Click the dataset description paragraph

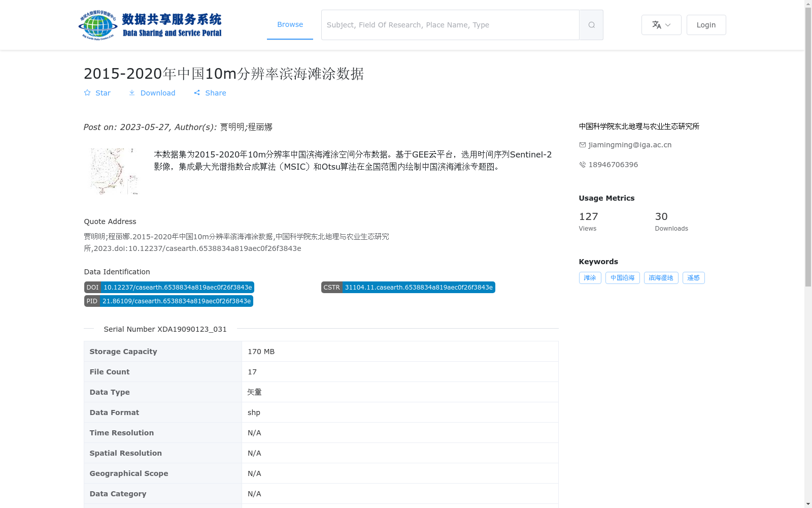pyautogui.click(x=353, y=161)
